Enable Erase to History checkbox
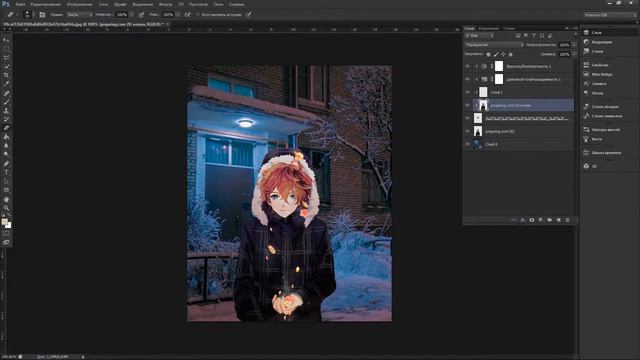 (198, 15)
